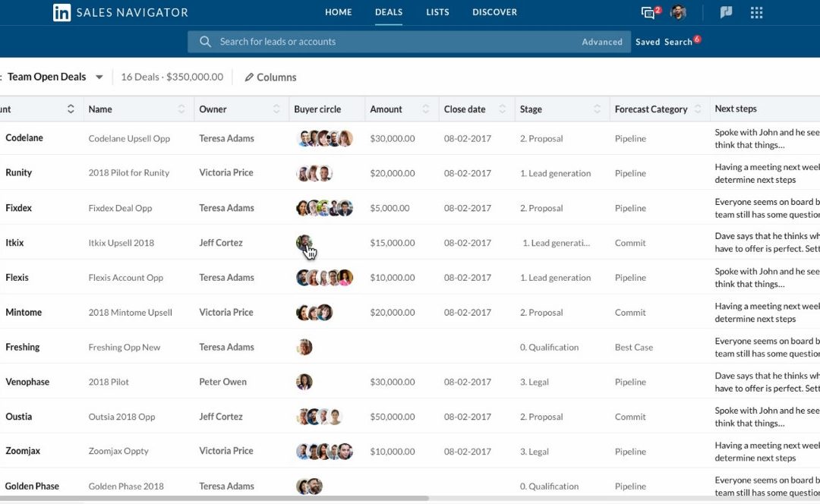Image resolution: width=820 pixels, height=504 pixels.
Task: Sort by the Amount column arrows
Action: pos(426,109)
